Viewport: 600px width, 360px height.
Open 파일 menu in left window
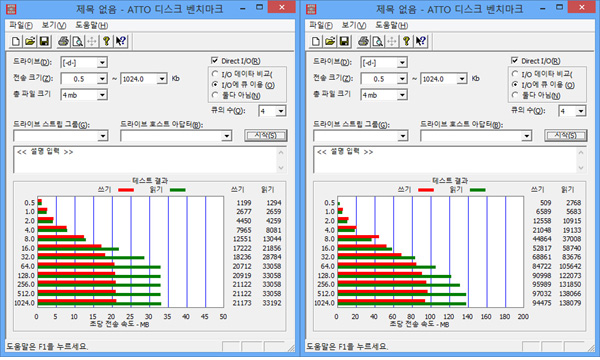21,25
